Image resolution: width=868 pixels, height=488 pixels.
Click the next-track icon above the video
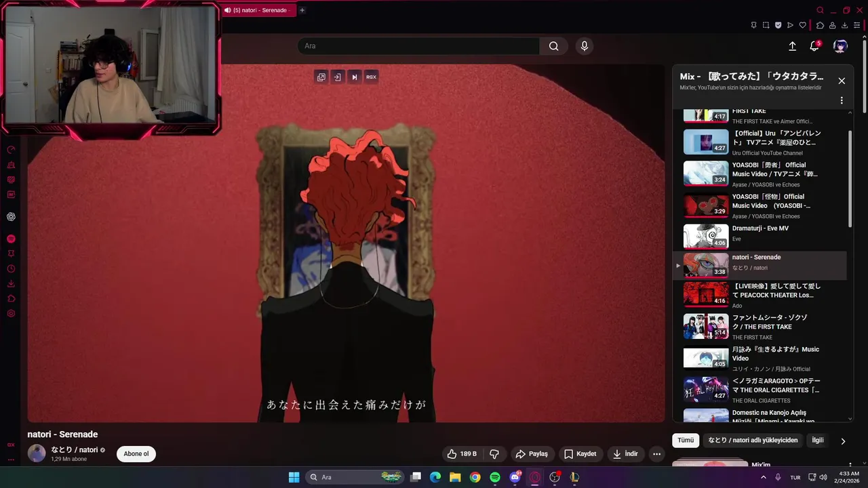pyautogui.click(x=354, y=77)
